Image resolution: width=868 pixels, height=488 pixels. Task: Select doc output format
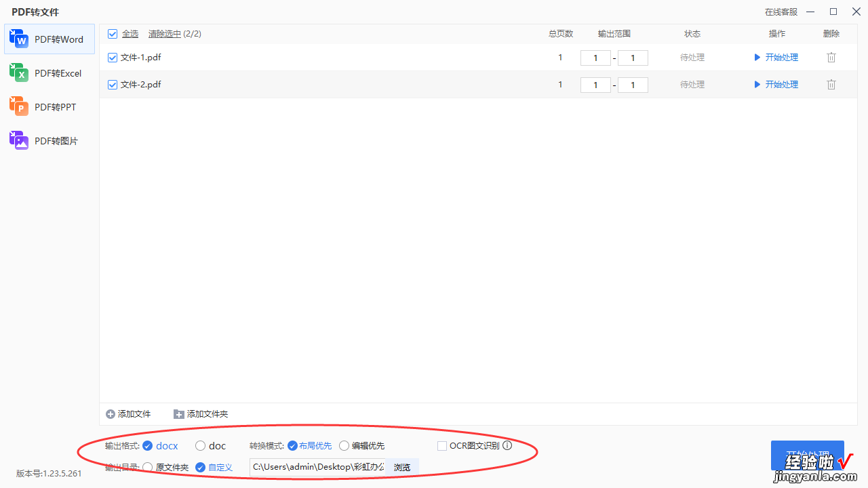point(210,446)
